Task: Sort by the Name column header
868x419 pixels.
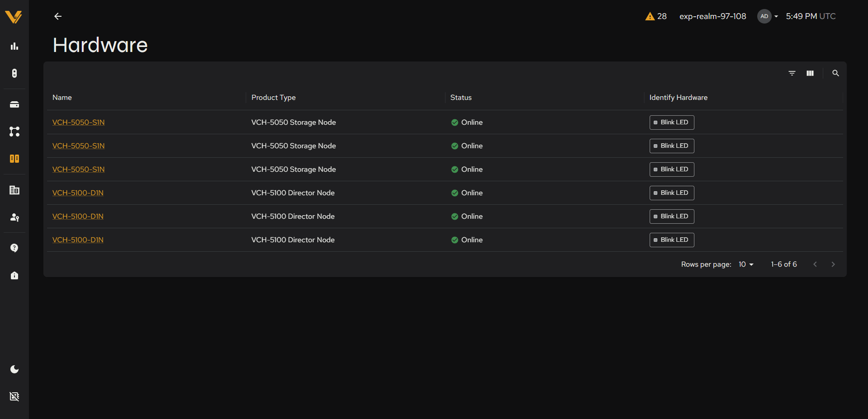Action: [62, 98]
